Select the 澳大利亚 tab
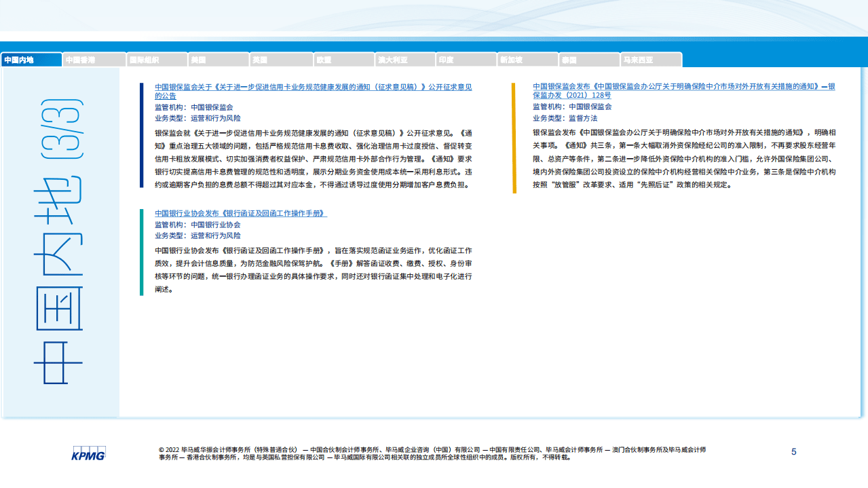The image size is (868, 488). [x=404, y=60]
